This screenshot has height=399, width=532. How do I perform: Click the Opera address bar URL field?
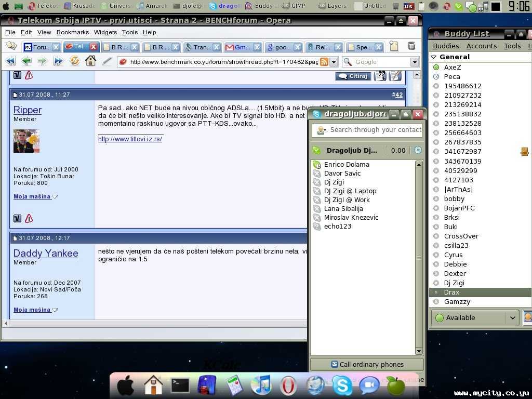(x=223, y=62)
